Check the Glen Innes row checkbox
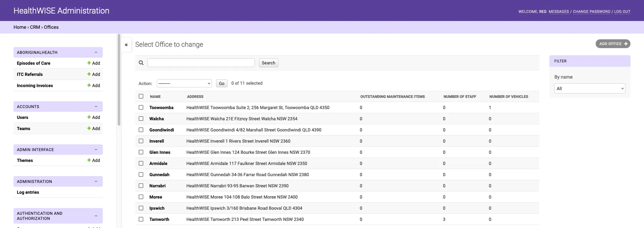 pyautogui.click(x=141, y=152)
